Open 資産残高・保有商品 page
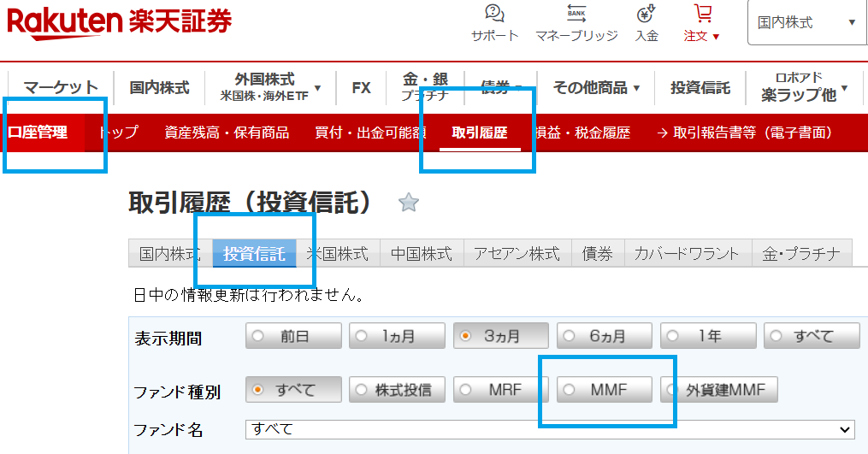The image size is (868, 454). 227,133
